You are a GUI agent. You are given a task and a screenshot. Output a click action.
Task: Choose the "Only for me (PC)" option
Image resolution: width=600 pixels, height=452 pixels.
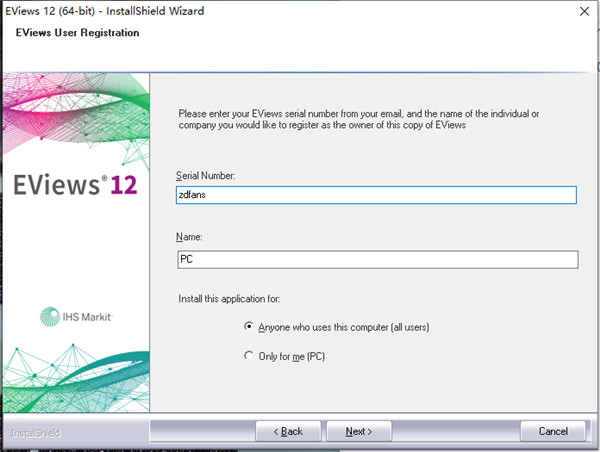point(249,355)
